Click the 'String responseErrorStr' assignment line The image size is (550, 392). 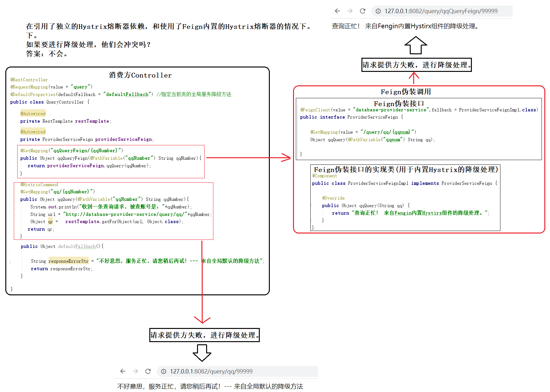[x=147, y=261]
